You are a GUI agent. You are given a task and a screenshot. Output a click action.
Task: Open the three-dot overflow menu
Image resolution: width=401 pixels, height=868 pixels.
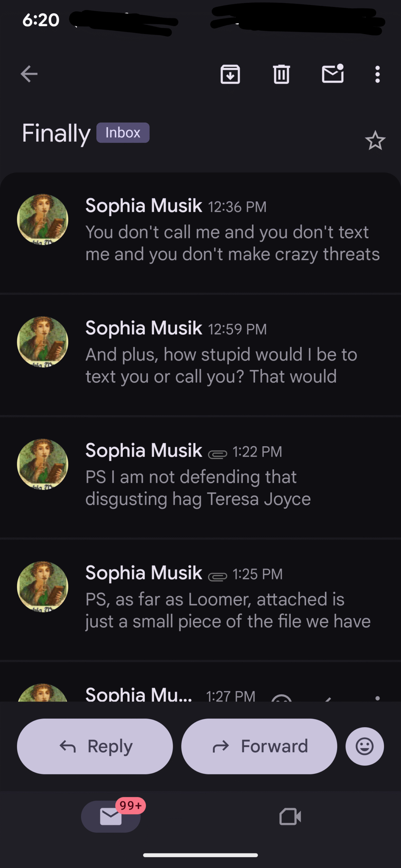tap(377, 74)
